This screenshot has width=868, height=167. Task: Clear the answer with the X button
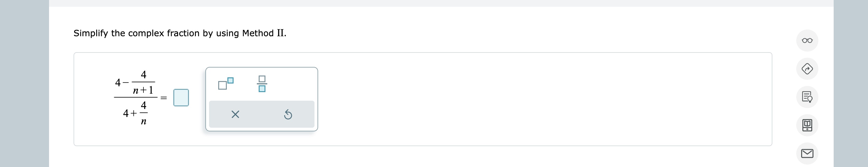pos(235,115)
